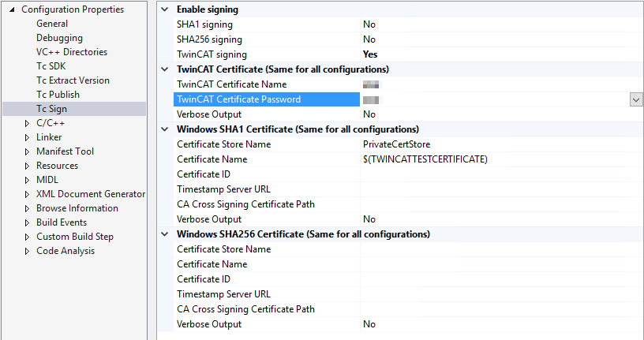This screenshot has height=340, width=644.
Task: Select the SHA1 signing property label
Action: tap(204, 24)
